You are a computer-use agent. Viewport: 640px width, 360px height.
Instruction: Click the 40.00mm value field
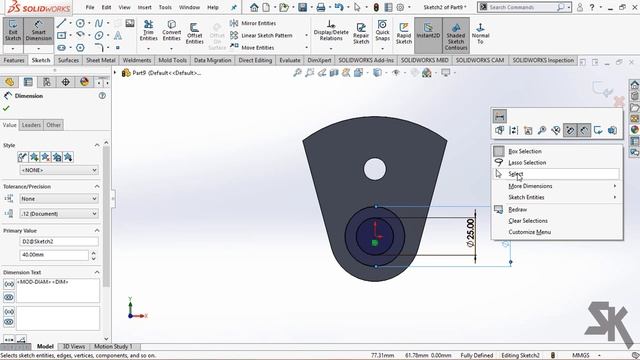[54, 255]
